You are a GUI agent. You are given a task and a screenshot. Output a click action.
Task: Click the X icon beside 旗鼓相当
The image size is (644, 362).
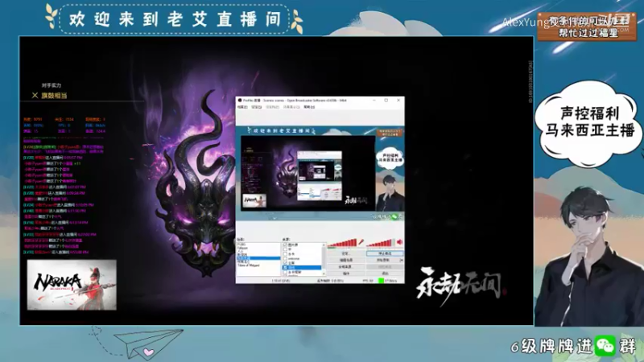click(35, 95)
